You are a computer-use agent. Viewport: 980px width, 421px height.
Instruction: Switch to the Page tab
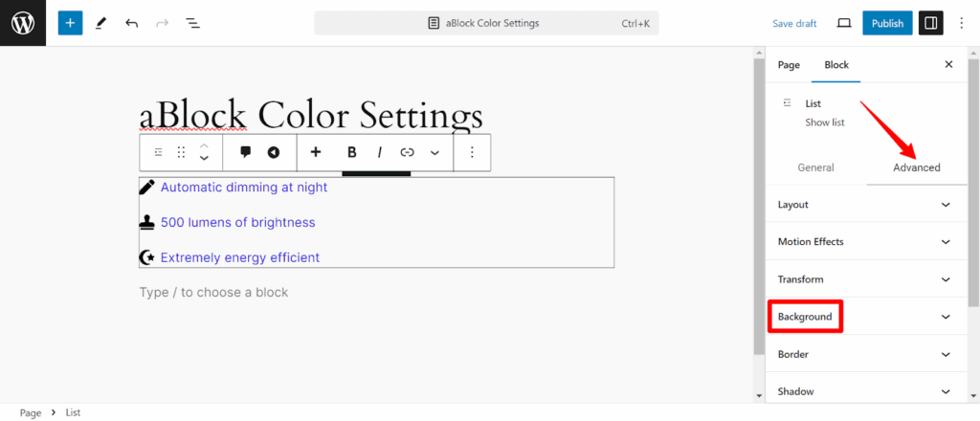789,64
